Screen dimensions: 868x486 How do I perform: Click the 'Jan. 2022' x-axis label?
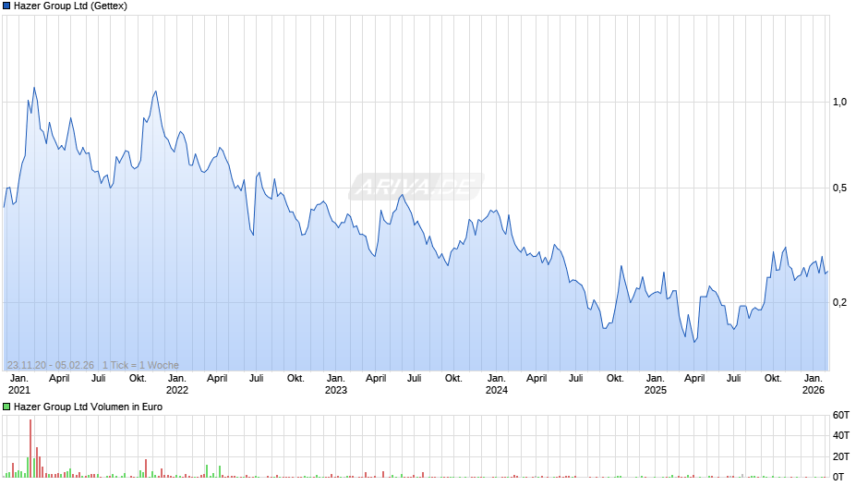(x=177, y=384)
